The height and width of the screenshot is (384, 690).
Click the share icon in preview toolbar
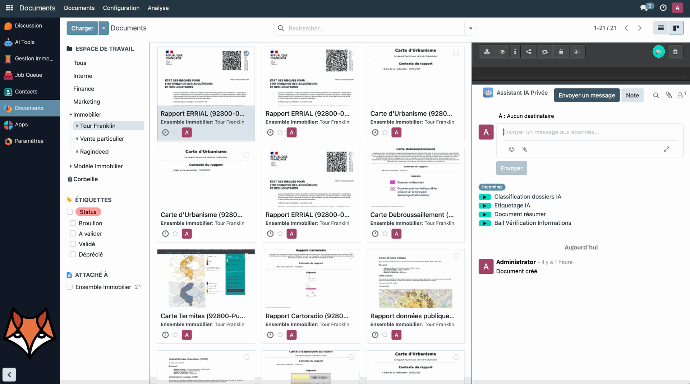529,51
